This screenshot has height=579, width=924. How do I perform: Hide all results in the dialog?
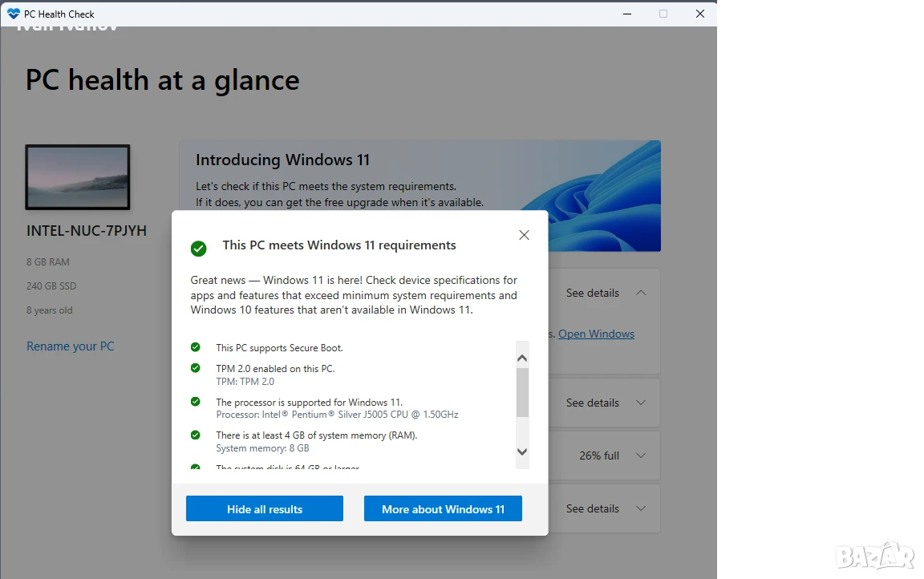coord(265,509)
